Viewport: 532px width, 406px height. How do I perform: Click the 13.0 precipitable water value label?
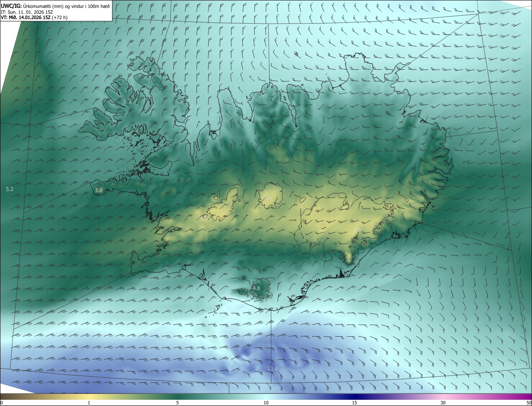(x=272, y=368)
